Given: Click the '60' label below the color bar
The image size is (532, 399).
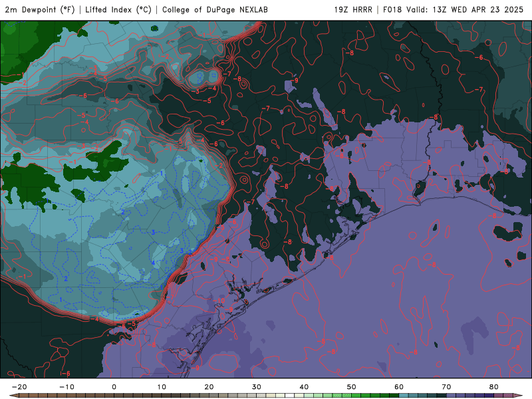Looking at the screenshot, I should (399, 387).
